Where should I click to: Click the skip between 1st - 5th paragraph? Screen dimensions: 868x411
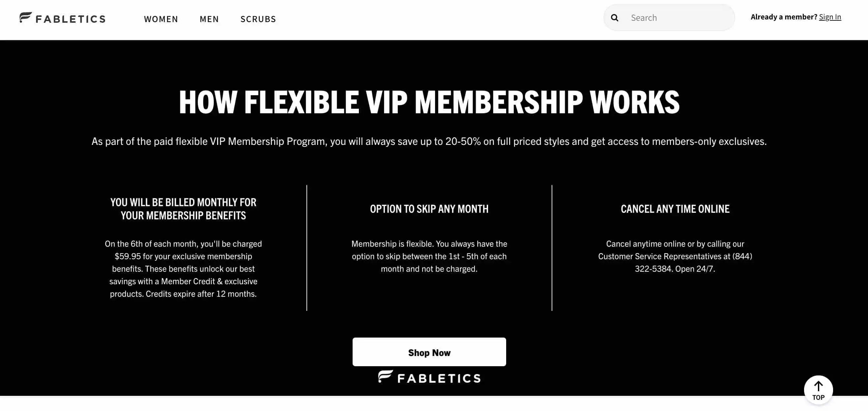click(x=429, y=256)
